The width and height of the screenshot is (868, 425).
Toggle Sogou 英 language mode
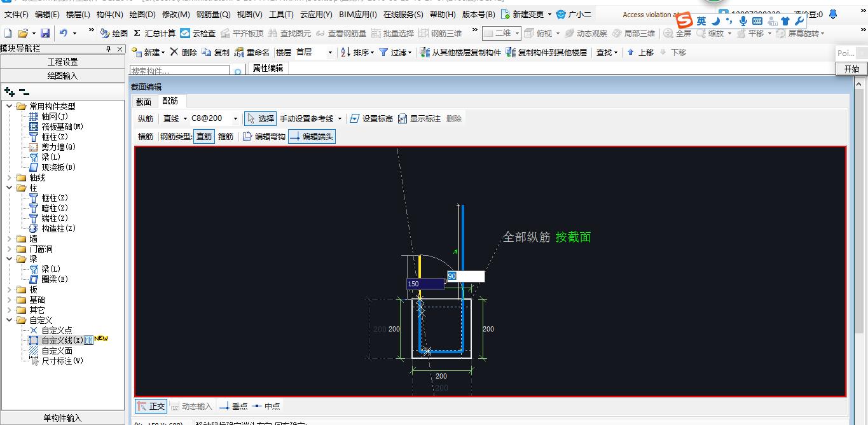pos(701,21)
